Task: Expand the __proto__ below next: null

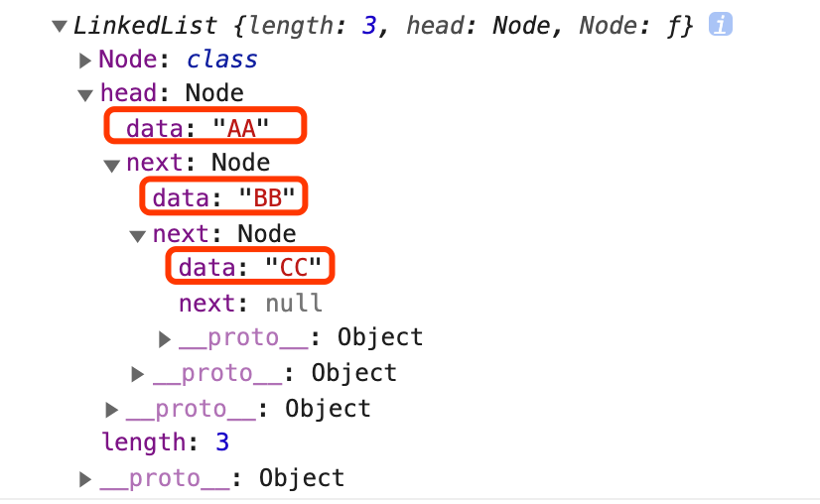Action: pos(165,338)
